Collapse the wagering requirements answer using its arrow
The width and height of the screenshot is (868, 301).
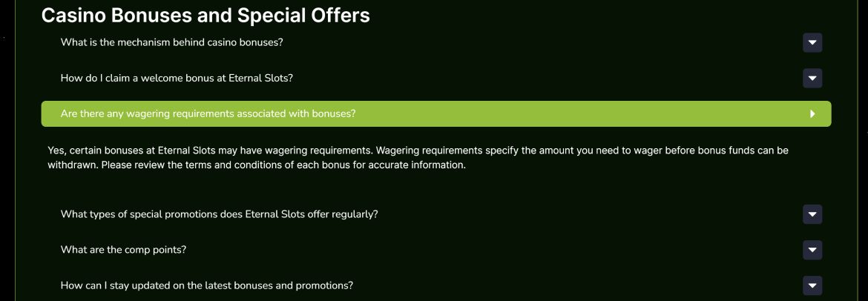pyautogui.click(x=812, y=114)
